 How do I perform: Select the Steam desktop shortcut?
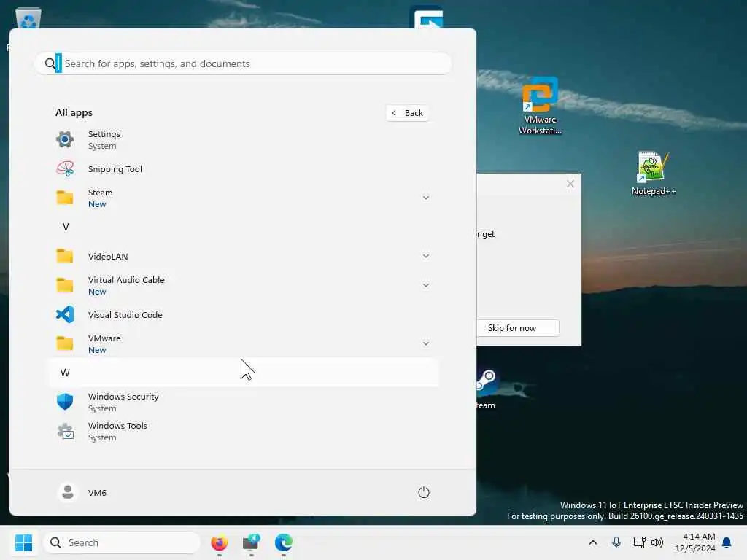[486, 389]
